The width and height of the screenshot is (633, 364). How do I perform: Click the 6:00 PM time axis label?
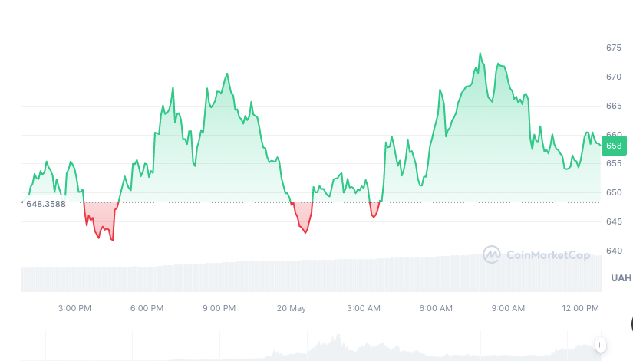[x=147, y=308]
